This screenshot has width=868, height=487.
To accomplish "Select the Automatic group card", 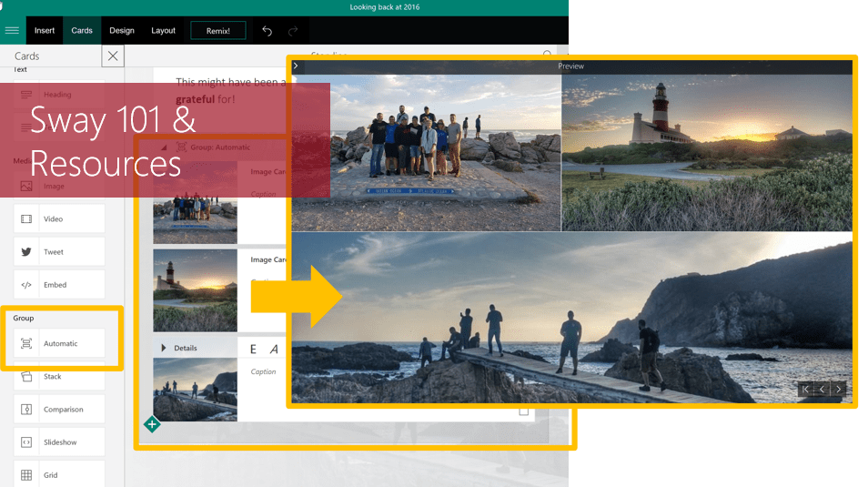I will click(59, 343).
